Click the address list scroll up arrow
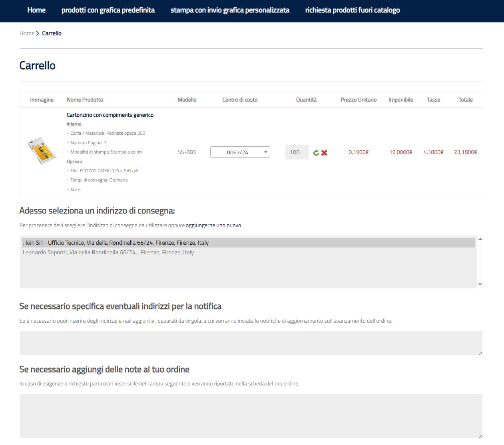Image resolution: width=504 pixels, height=445 pixels. tap(480, 239)
